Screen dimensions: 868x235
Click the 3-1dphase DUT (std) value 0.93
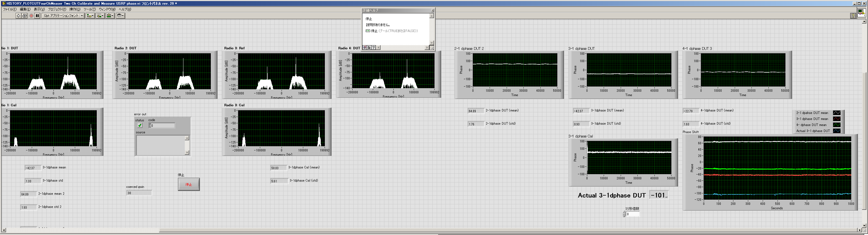click(x=581, y=124)
